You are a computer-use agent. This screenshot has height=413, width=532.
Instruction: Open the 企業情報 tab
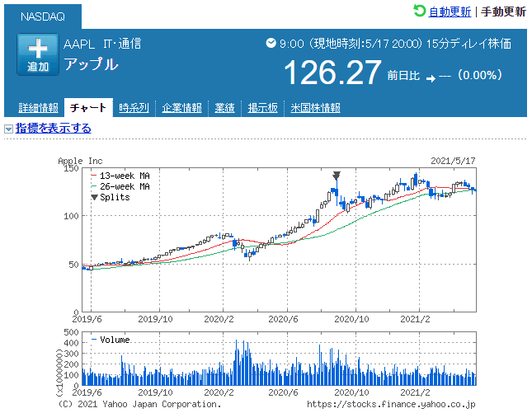[181, 108]
